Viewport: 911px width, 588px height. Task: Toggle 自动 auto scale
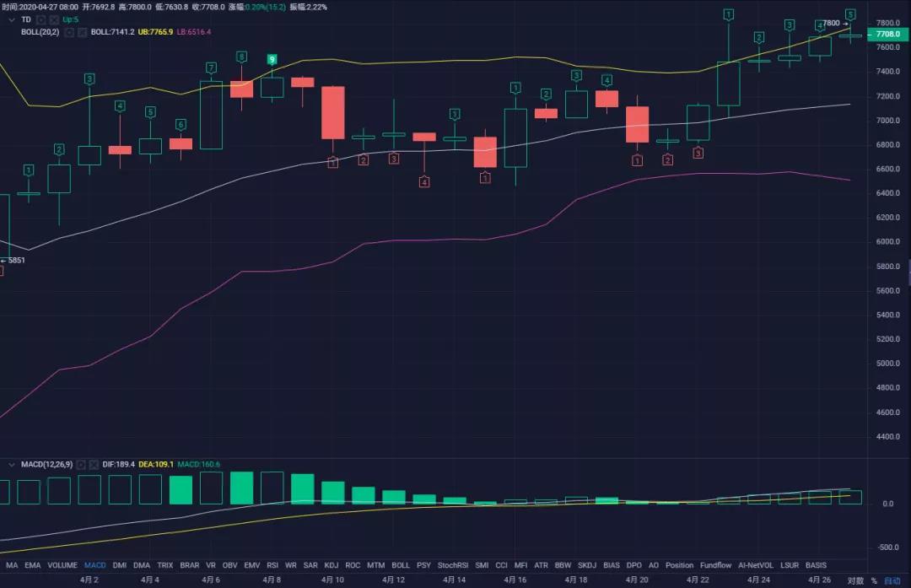(x=892, y=580)
